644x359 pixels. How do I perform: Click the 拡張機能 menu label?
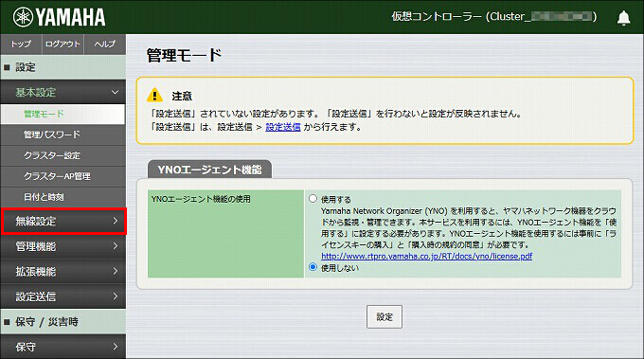[x=36, y=271]
